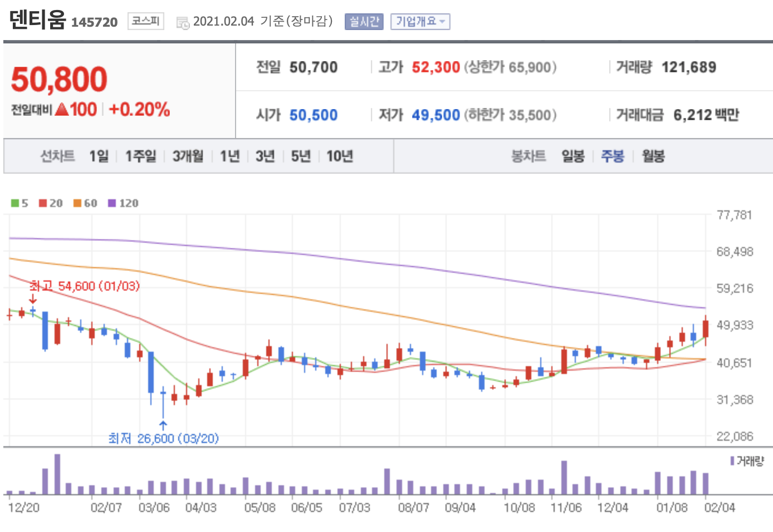Viewport: 773px width, 532px height.
Task: Click the 하한가 35,500 text
Action: point(510,115)
